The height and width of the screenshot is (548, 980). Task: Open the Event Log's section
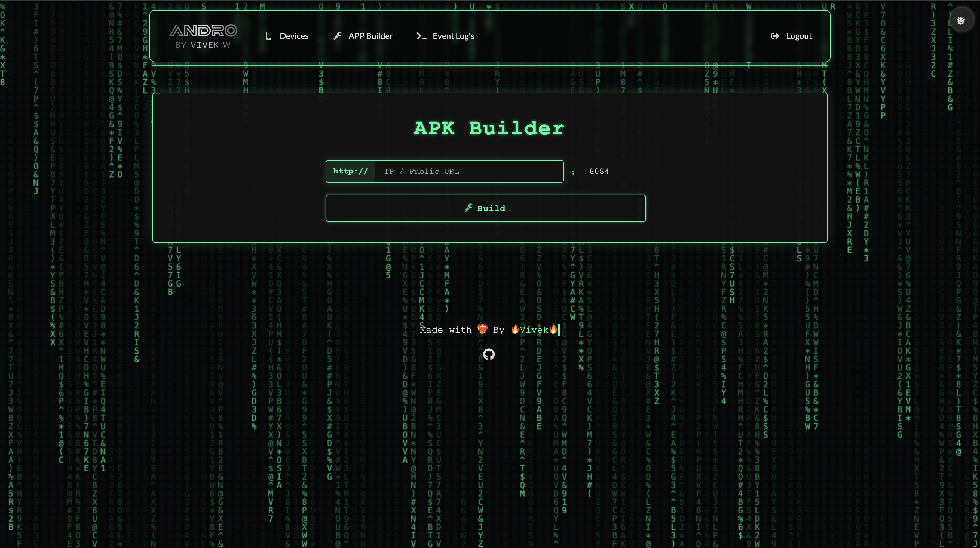454,36
